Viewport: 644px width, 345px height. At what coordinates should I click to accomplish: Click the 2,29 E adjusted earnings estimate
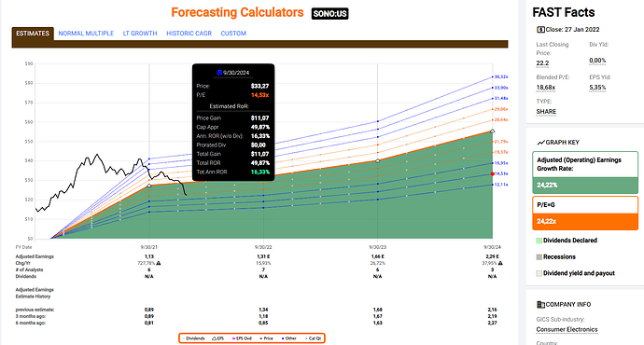[492, 256]
